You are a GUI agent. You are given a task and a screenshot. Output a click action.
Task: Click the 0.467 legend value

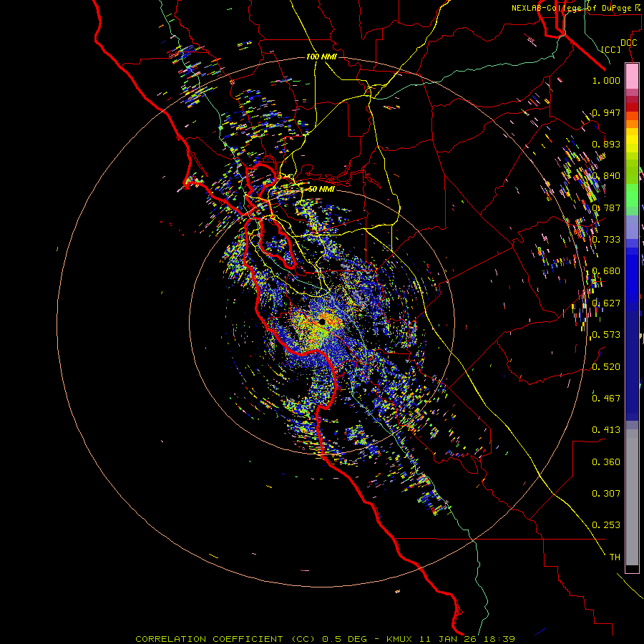606,398
